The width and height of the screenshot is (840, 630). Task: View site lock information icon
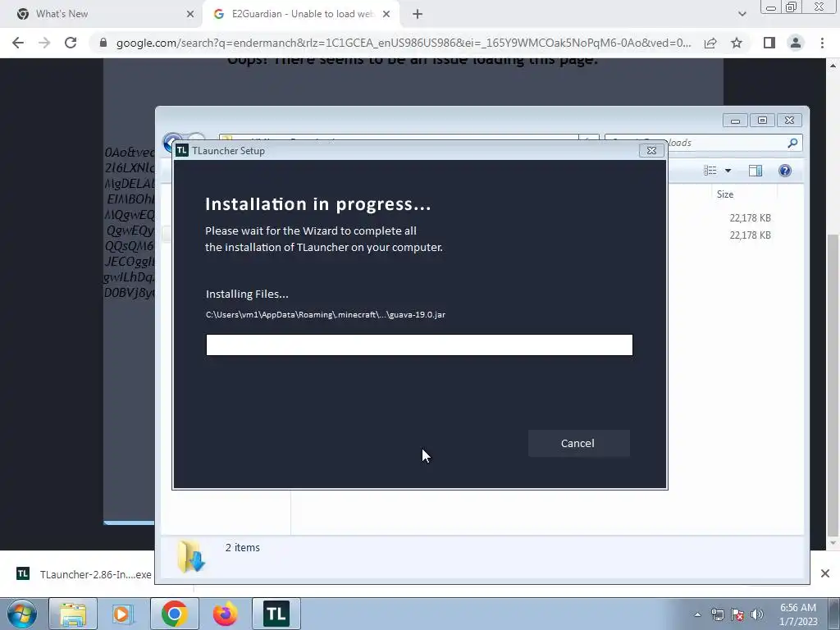pos(103,43)
